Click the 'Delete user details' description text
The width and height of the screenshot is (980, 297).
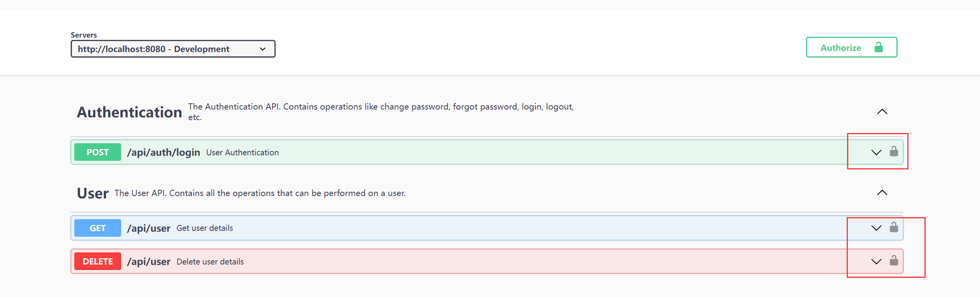coord(210,262)
